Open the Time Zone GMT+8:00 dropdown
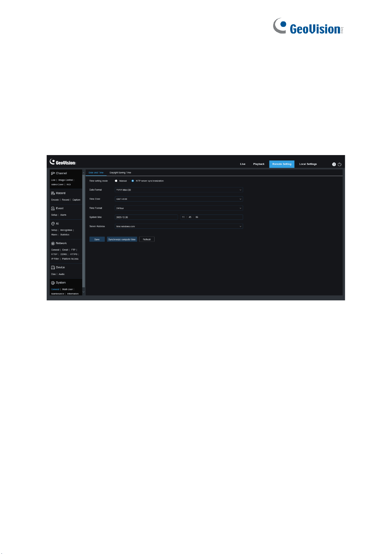The image size is (392, 554). point(179,199)
